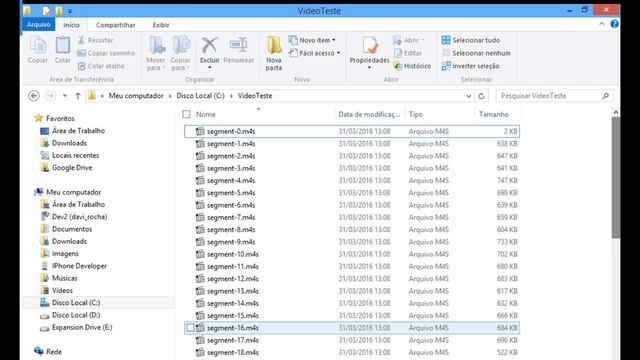Open Google Drive in Favoritos
The height and width of the screenshot is (360, 640).
(x=72, y=168)
